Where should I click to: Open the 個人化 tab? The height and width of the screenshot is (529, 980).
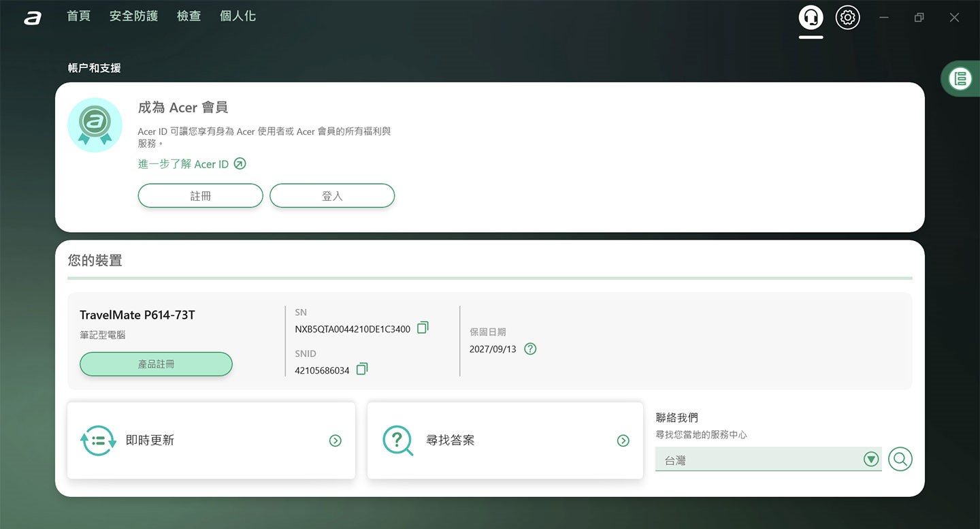(238, 16)
